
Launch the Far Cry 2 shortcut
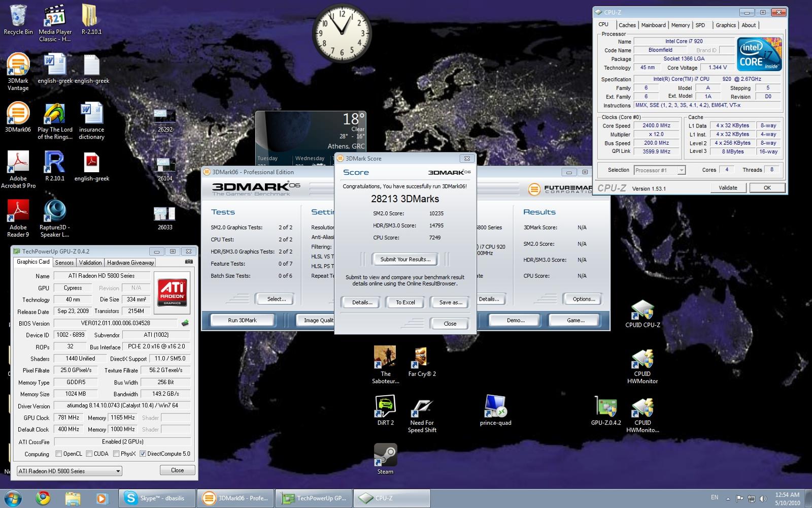[422, 362]
